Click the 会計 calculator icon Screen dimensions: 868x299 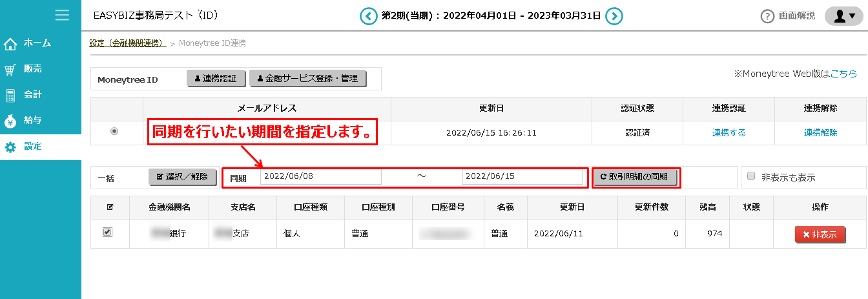(10, 96)
